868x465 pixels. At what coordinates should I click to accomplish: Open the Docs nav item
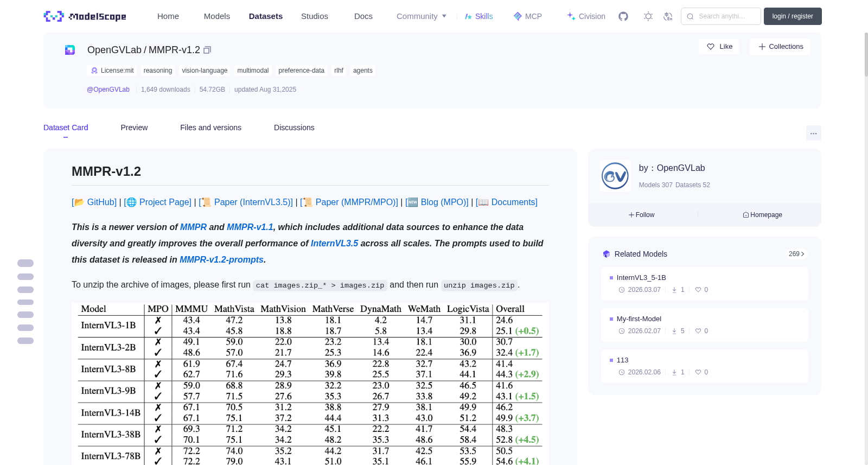pyautogui.click(x=363, y=16)
